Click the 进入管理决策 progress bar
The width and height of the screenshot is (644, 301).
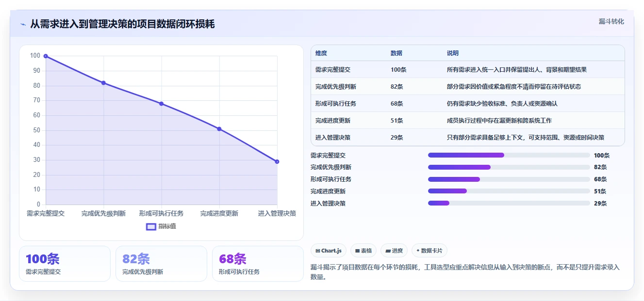click(509, 203)
